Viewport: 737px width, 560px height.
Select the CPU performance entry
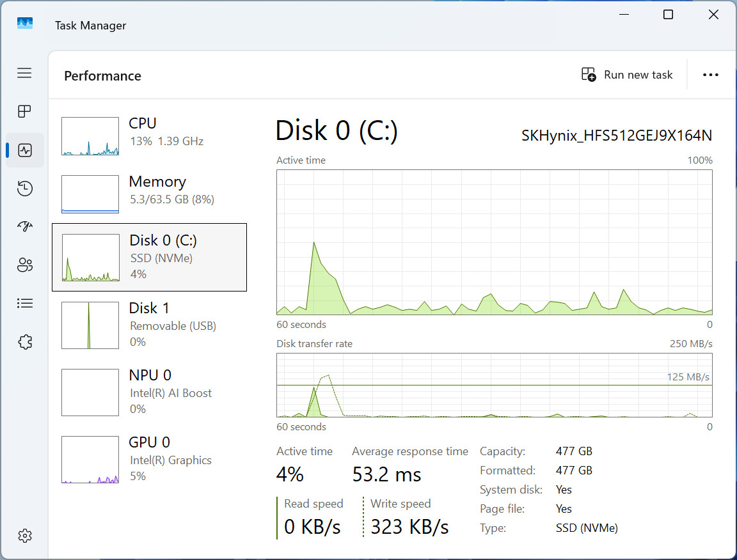(x=149, y=136)
